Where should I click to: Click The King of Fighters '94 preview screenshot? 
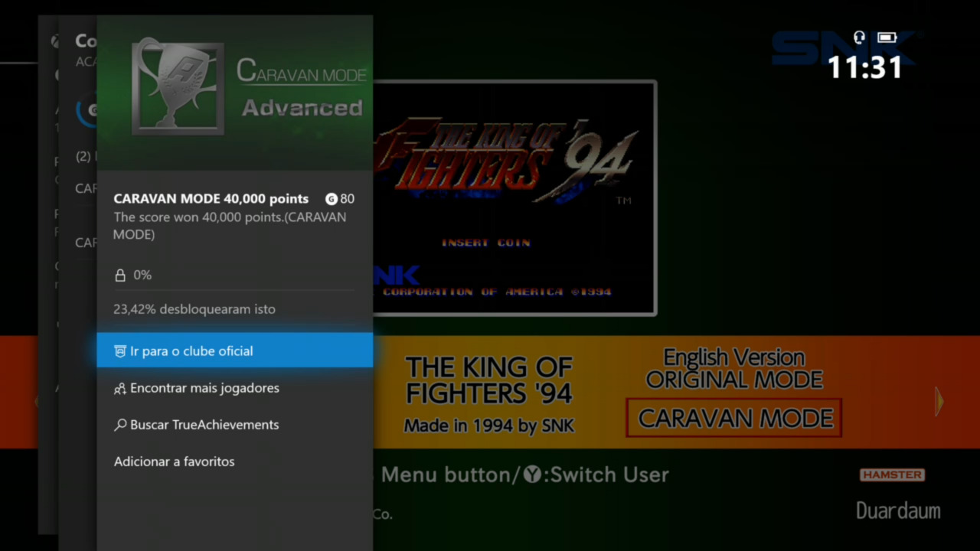(514, 198)
